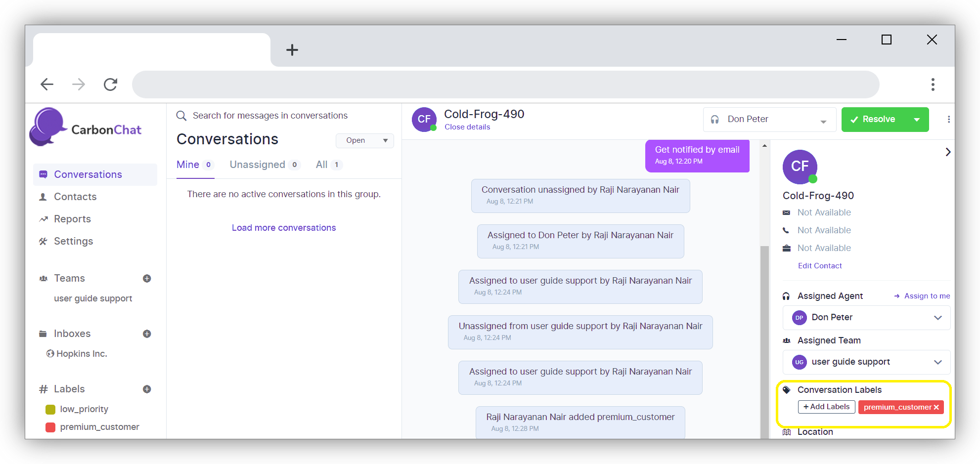This screenshot has width=980, height=464.
Task: Collapse the contact details panel arrow
Action: point(947,152)
